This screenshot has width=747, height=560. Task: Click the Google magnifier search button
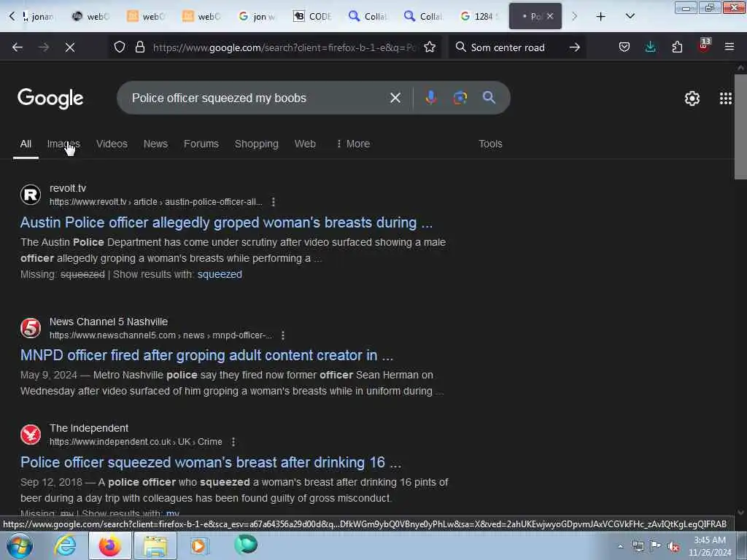[489, 98]
